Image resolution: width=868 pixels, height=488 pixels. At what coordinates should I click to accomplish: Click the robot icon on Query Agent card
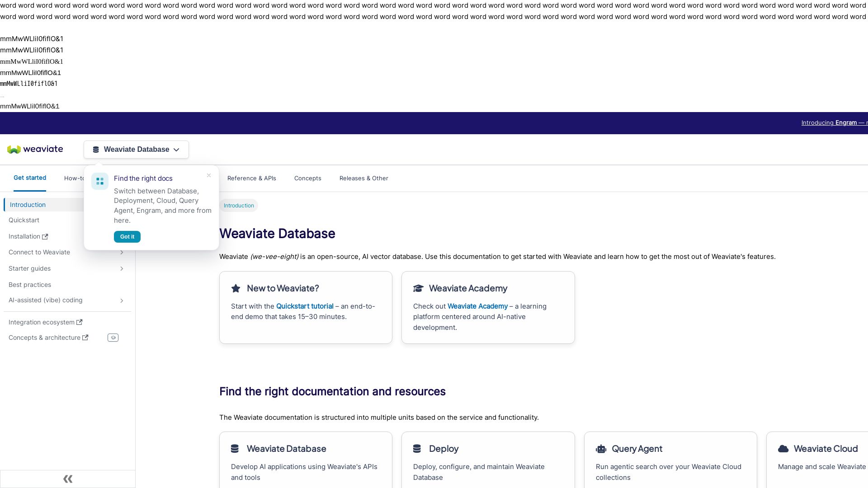point(601,449)
